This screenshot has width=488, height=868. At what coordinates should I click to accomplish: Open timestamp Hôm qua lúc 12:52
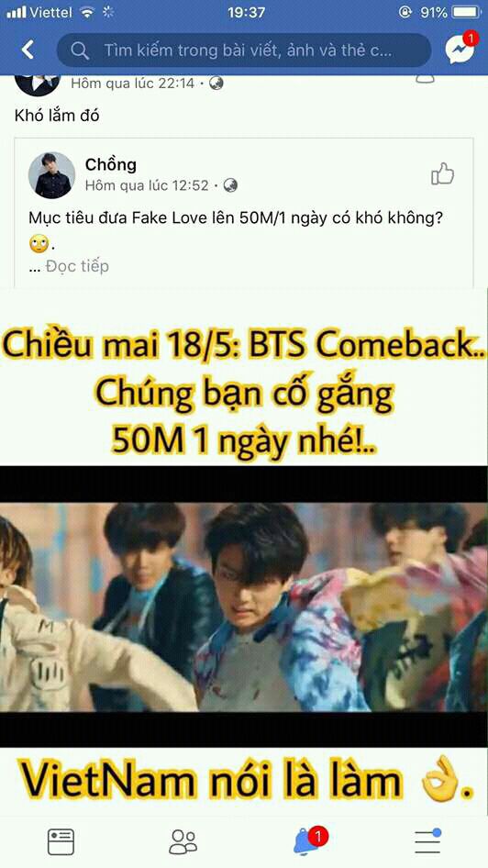click(147, 185)
